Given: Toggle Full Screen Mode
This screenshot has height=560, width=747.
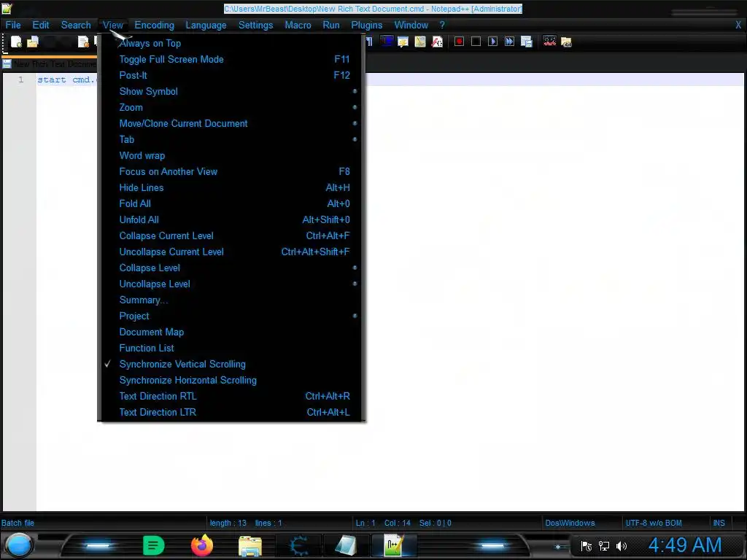Looking at the screenshot, I should click(231, 60).
